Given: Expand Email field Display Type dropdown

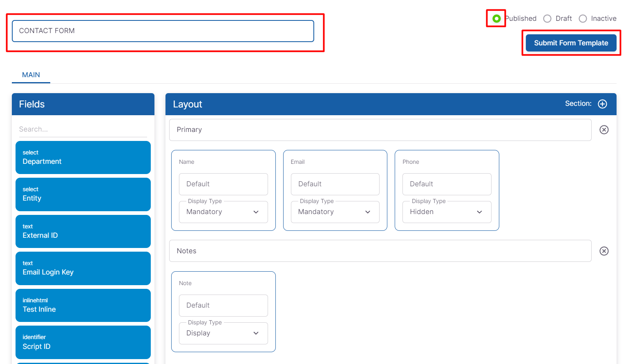Looking at the screenshot, I should coord(335,212).
